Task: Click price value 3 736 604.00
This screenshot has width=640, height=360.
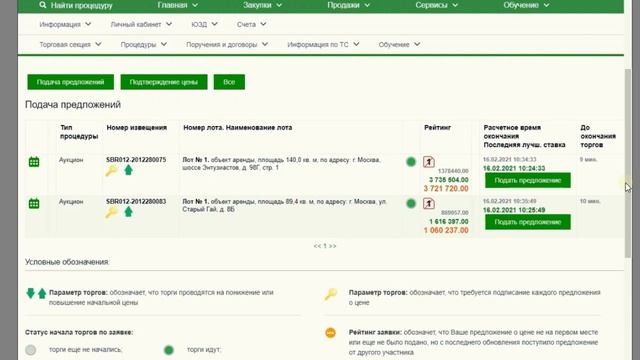Action: coord(449,180)
